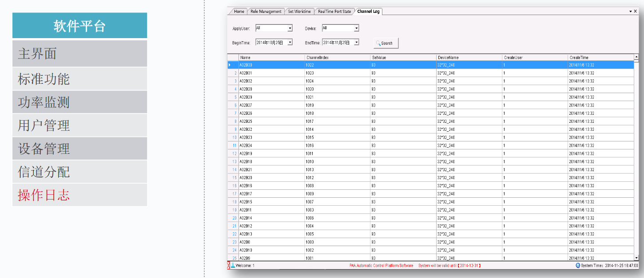Click ChannelIndex value 1018
644x278 pixels.
pos(338,113)
